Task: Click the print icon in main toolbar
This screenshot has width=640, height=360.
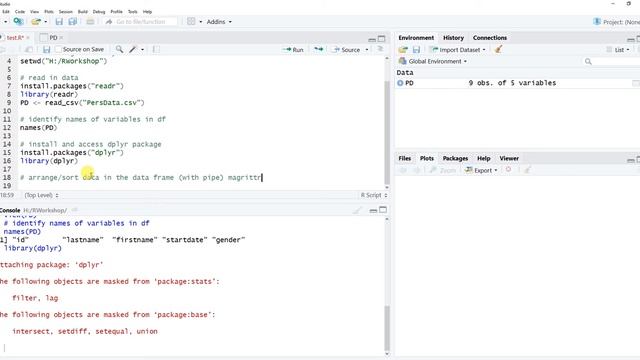Action: click(x=90, y=22)
